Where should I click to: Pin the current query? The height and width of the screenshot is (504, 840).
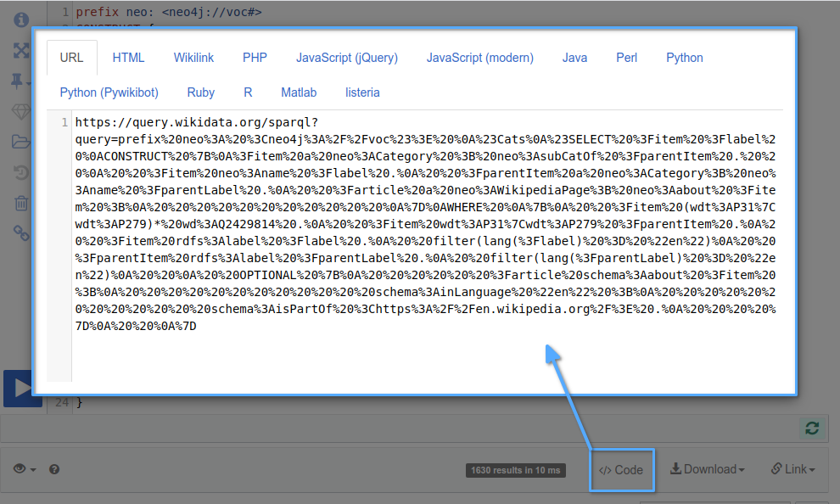(17, 81)
